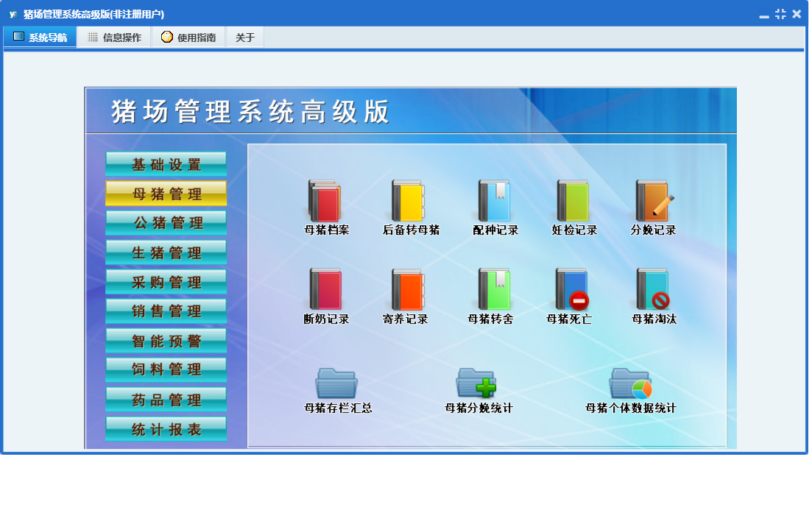Open the 断奶记录 icon
This screenshot has width=809, height=532.
click(325, 289)
